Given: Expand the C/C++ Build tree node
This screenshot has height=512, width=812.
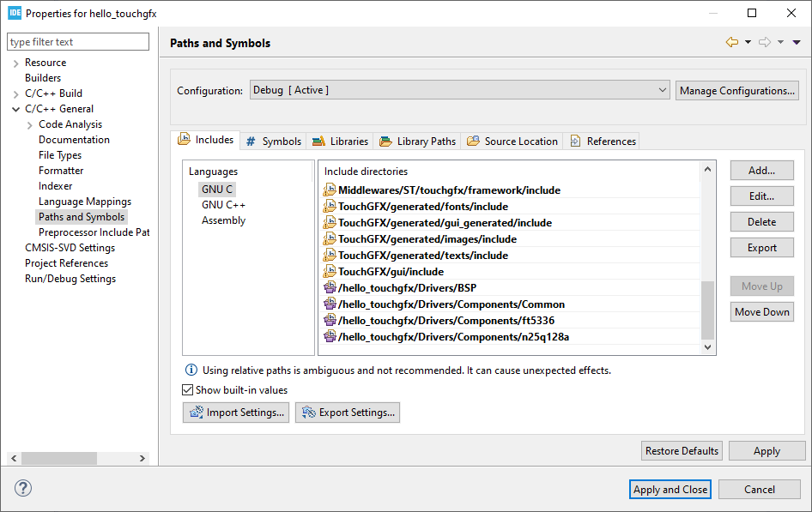Looking at the screenshot, I should (16, 93).
